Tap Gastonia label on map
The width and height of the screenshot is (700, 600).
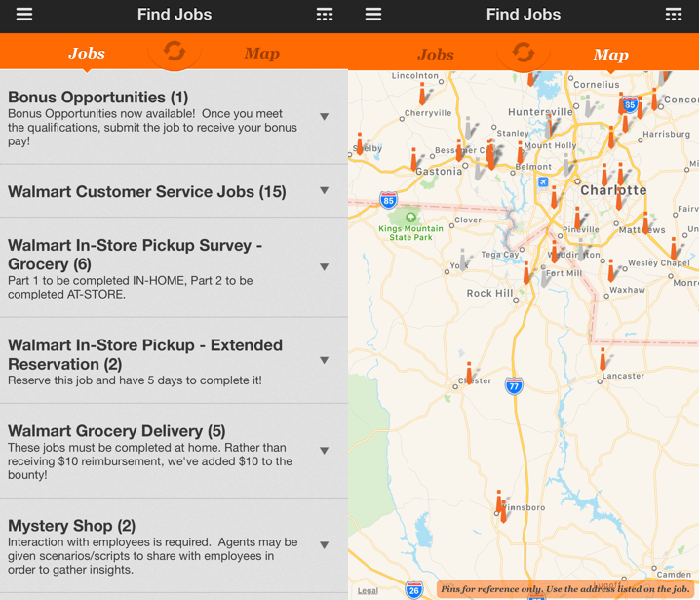coord(439,171)
